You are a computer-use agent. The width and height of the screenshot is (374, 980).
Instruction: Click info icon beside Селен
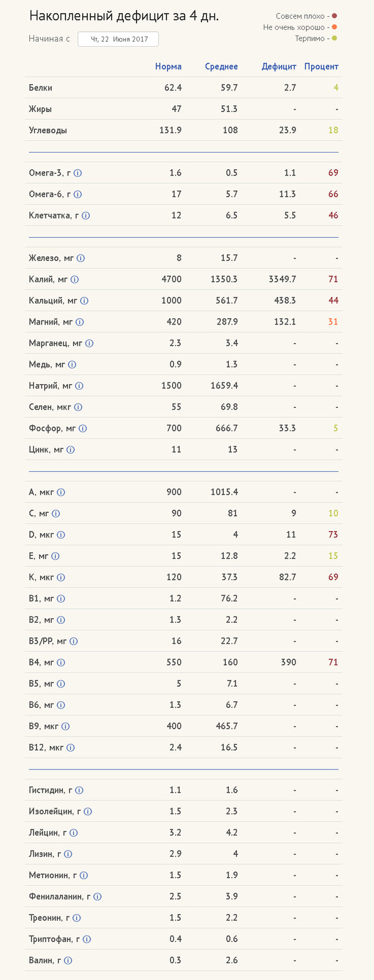78,407
